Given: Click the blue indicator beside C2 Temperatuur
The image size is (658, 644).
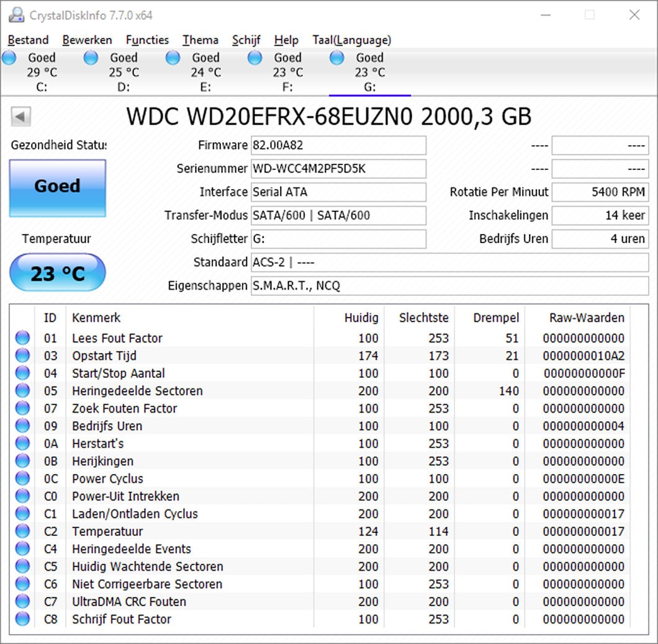Looking at the screenshot, I should pyautogui.click(x=22, y=531).
